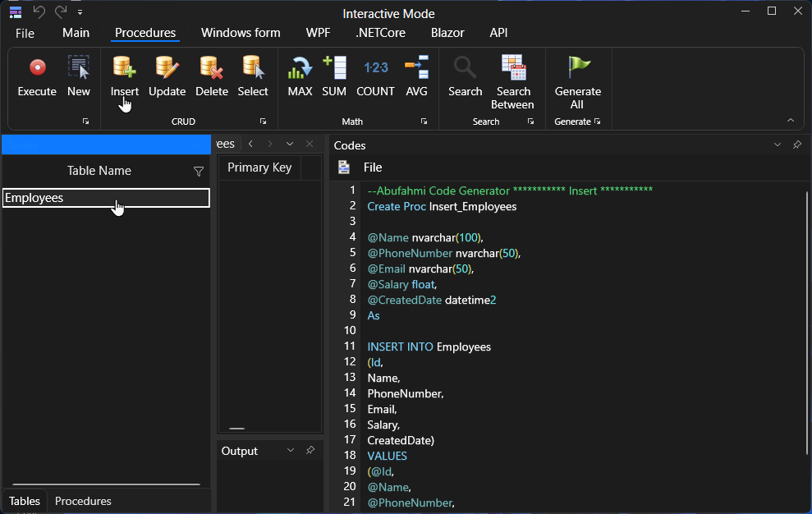Screen dimensions: 812x514
Task: Click the 'Create Proc Insert_Employees' line
Action: point(442,206)
